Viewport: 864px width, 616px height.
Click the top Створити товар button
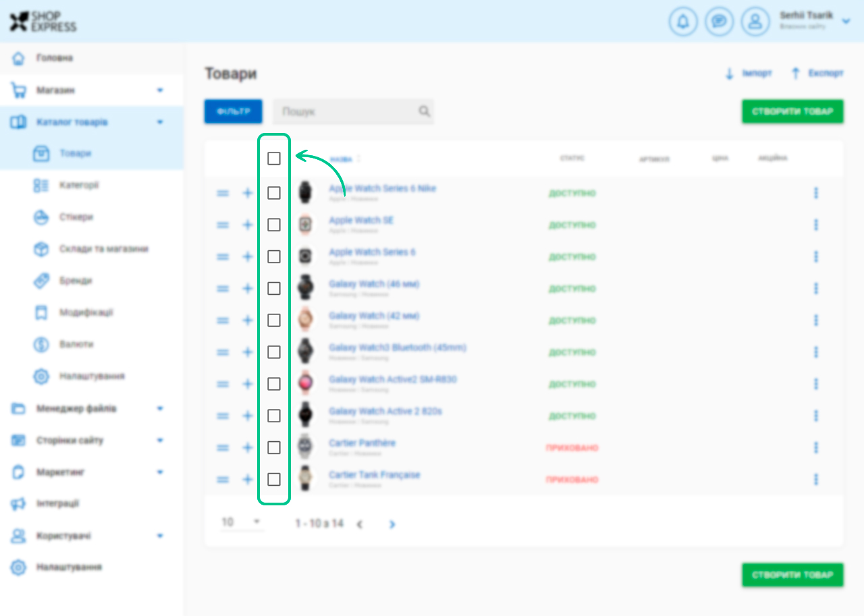[x=792, y=111]
